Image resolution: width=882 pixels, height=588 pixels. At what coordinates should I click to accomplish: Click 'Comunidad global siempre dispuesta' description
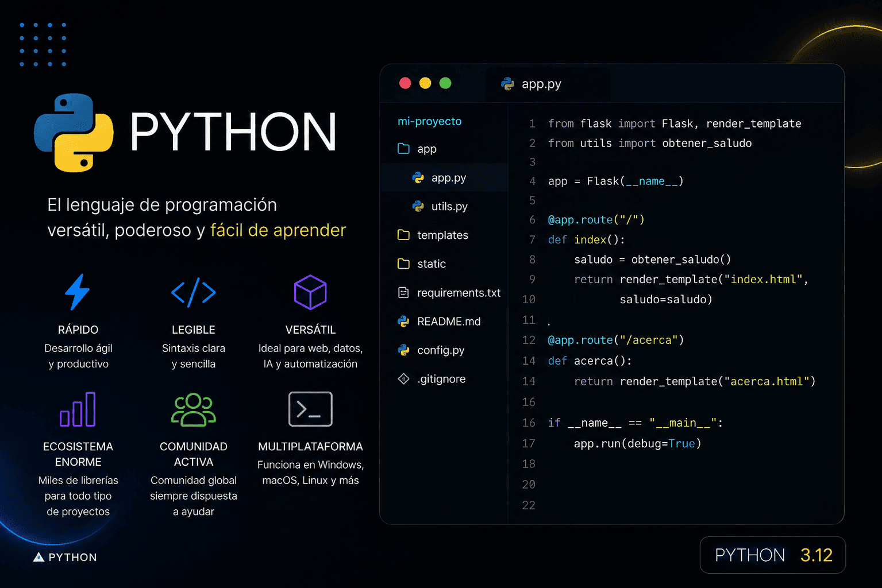point(194,496)
